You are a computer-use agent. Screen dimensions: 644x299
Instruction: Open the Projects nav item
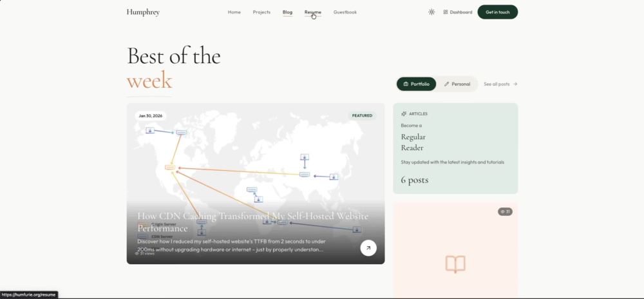[x=261, y=12]
